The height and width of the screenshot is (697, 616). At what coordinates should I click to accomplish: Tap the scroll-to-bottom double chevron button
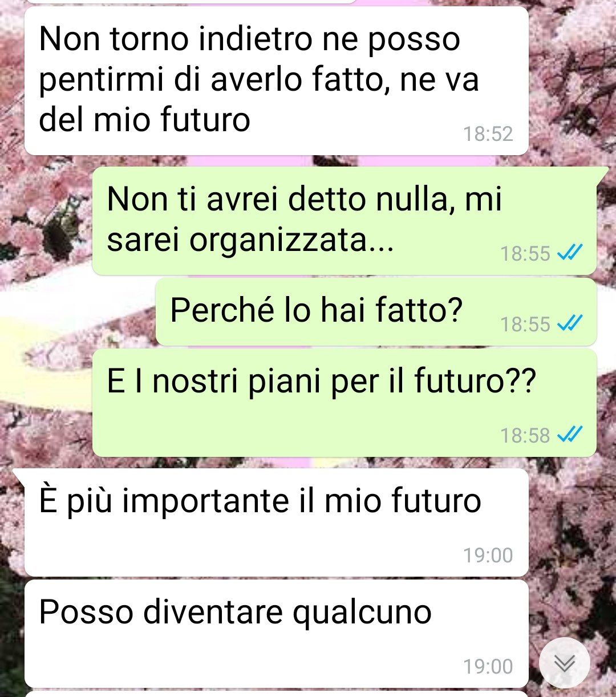point(564,662)
